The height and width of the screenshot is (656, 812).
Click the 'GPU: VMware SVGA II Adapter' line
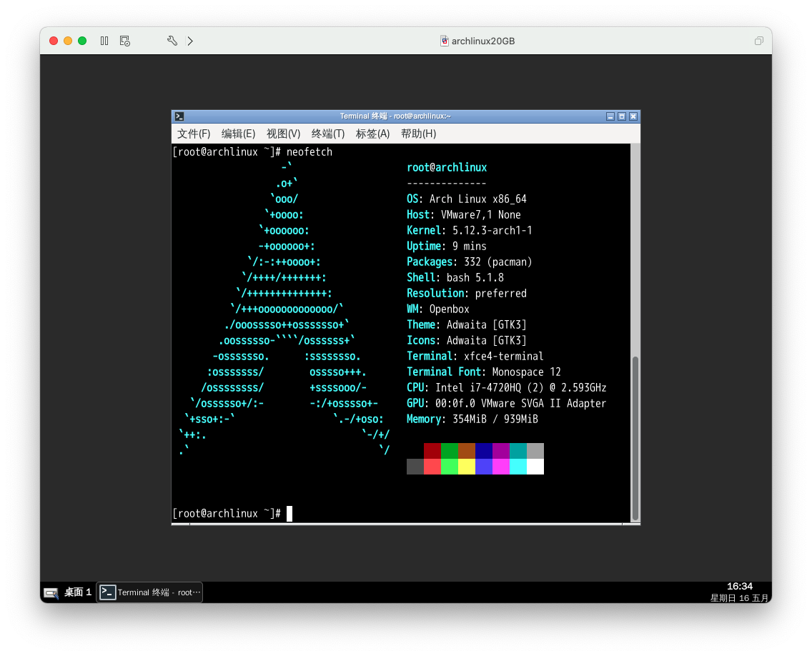507,403
